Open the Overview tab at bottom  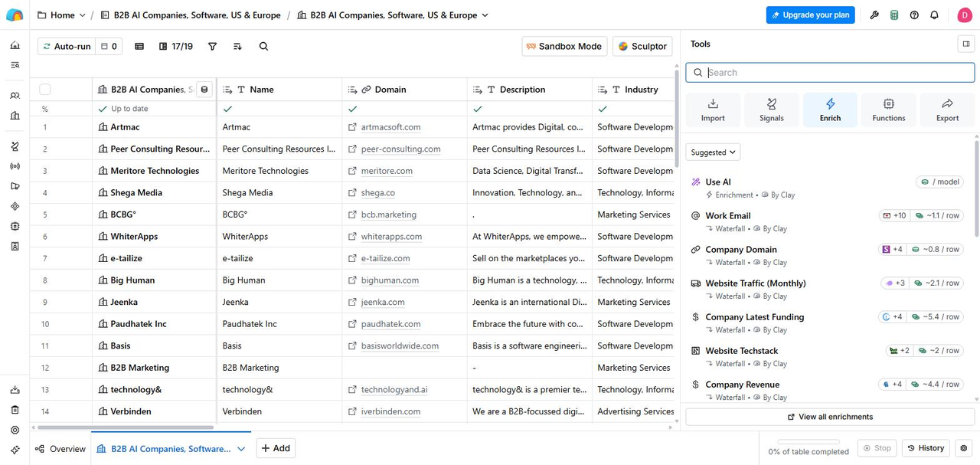click(x=60, y=449)
